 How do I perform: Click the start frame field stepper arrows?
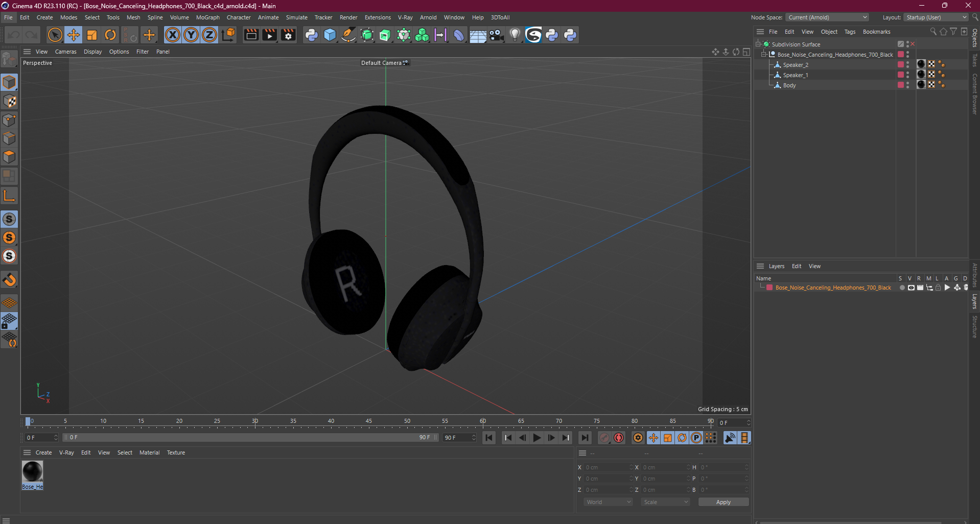[x=56, y=438]
